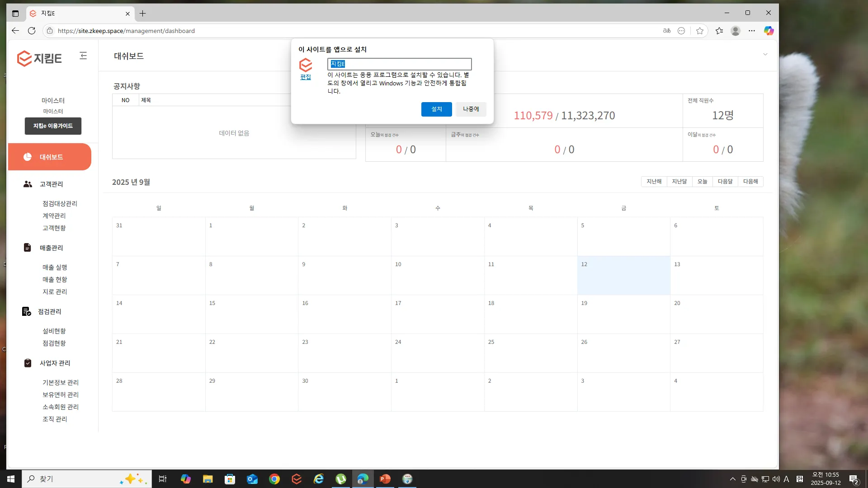This screenshot has height=488, width=868.
Task: Open browser settings and more menu
Action: pyautogui.click(x=752, y=31)
